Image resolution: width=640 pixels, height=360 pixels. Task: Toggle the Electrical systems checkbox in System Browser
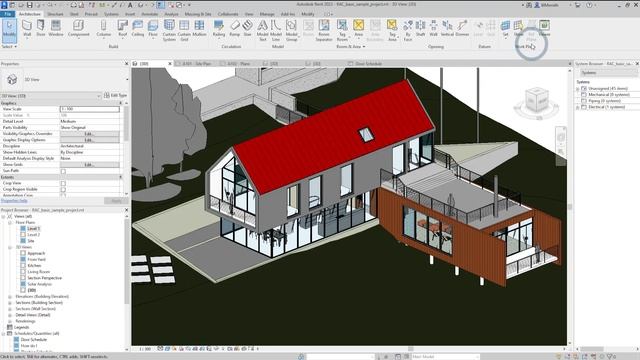tap(584, 107)
